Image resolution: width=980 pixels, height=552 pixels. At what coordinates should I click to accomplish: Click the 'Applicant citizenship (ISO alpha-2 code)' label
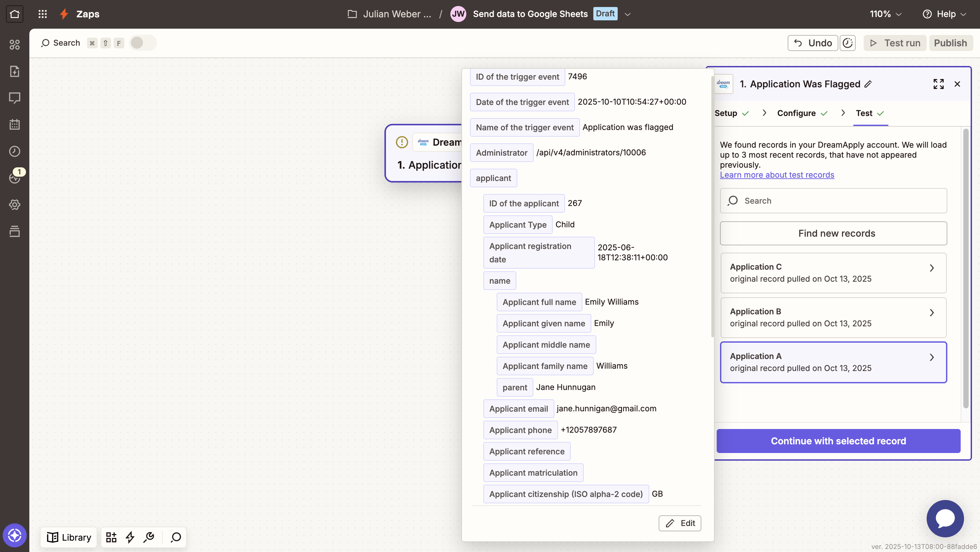click(566, 494)
